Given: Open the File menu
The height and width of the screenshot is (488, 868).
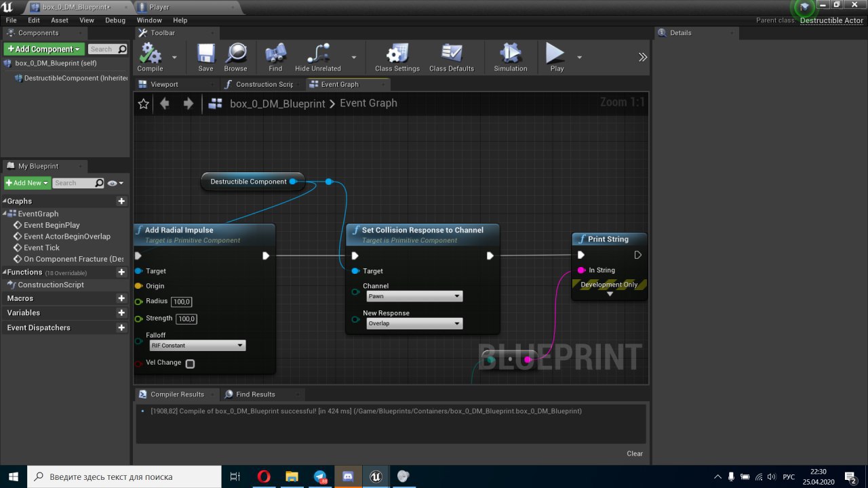Looking at the screenshot, I should [11, 20].
